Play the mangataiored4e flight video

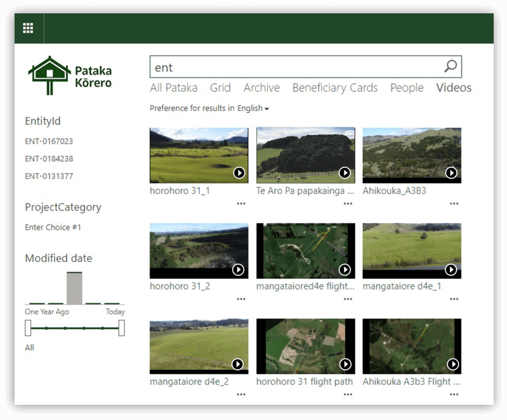[344, 270]
